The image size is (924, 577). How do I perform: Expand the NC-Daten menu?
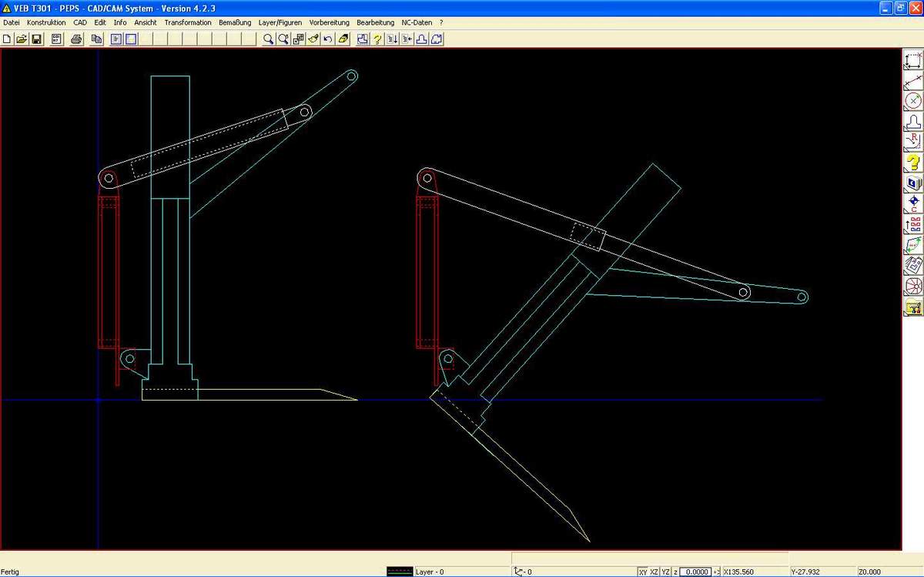417,23
